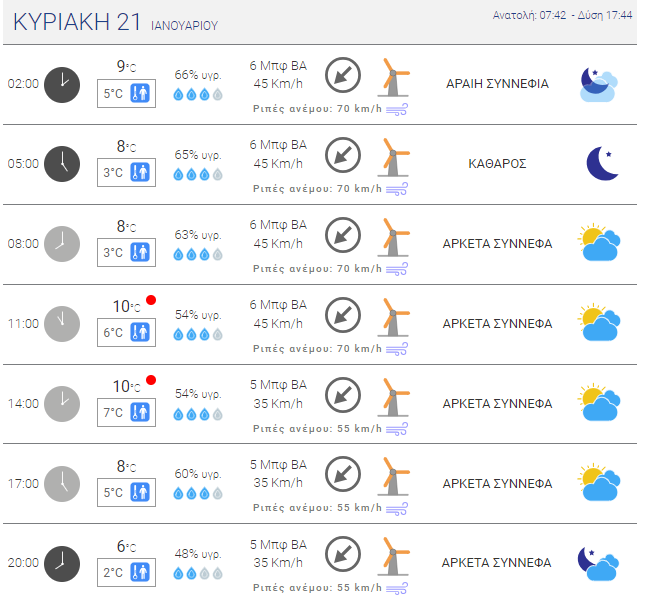Click the 66% humidity label
The height and width of the screenshot is (602, 646).
198,75
